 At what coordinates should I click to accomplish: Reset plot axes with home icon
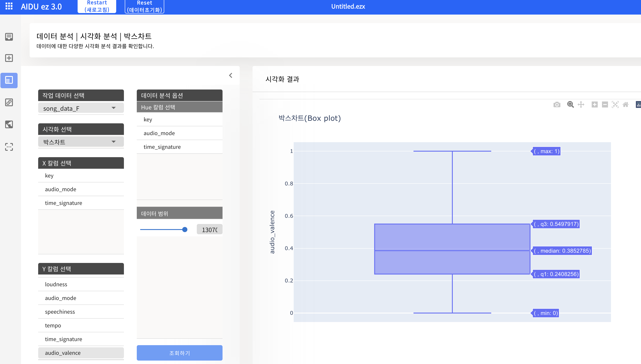(626, 104)
